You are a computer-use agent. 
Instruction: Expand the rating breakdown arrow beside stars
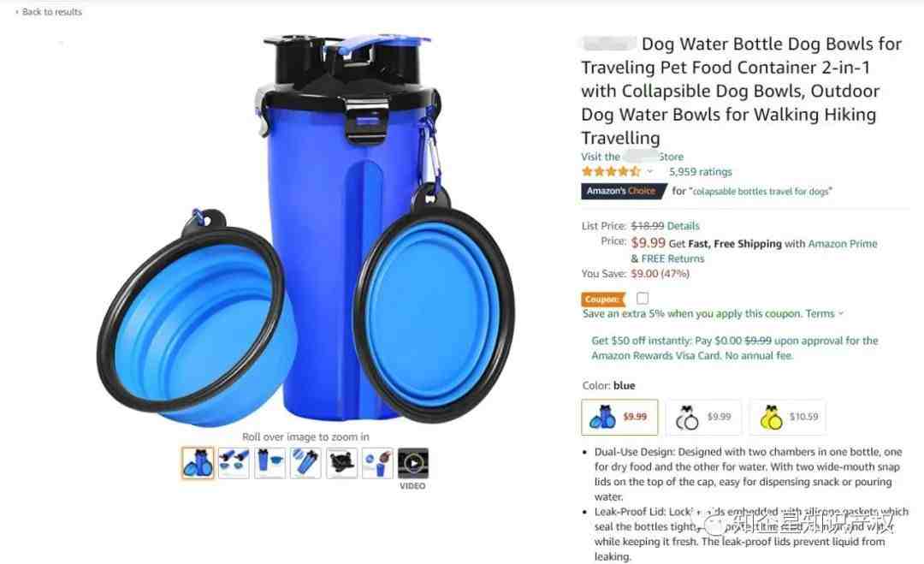(x=650, y=171)
